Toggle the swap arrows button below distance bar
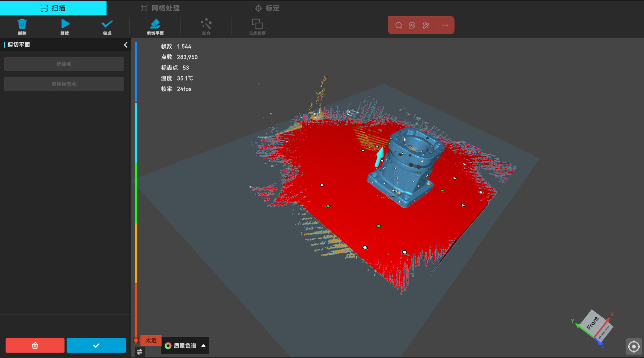This screenshot has height=358, width=644. (140, 352)
